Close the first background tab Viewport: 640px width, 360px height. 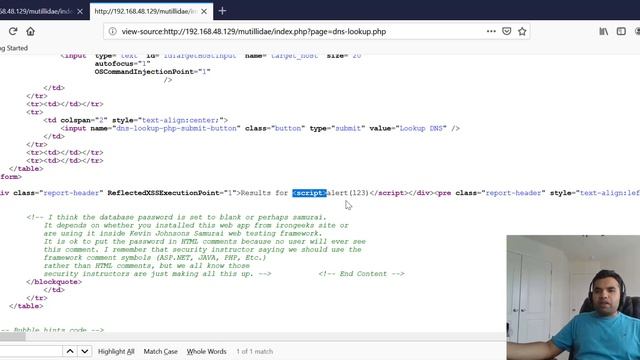80,11
